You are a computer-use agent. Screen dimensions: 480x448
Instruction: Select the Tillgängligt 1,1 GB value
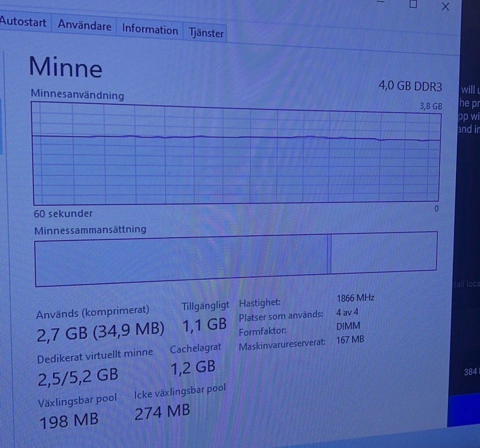tap(204, 325)
